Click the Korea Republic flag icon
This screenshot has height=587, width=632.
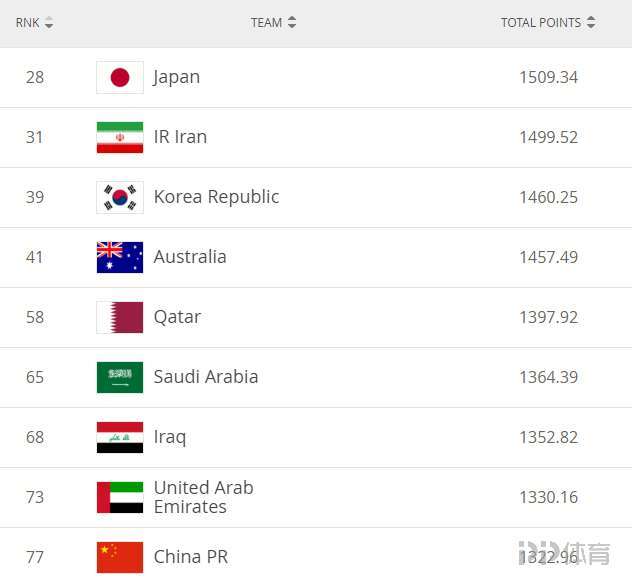[120, 197]
